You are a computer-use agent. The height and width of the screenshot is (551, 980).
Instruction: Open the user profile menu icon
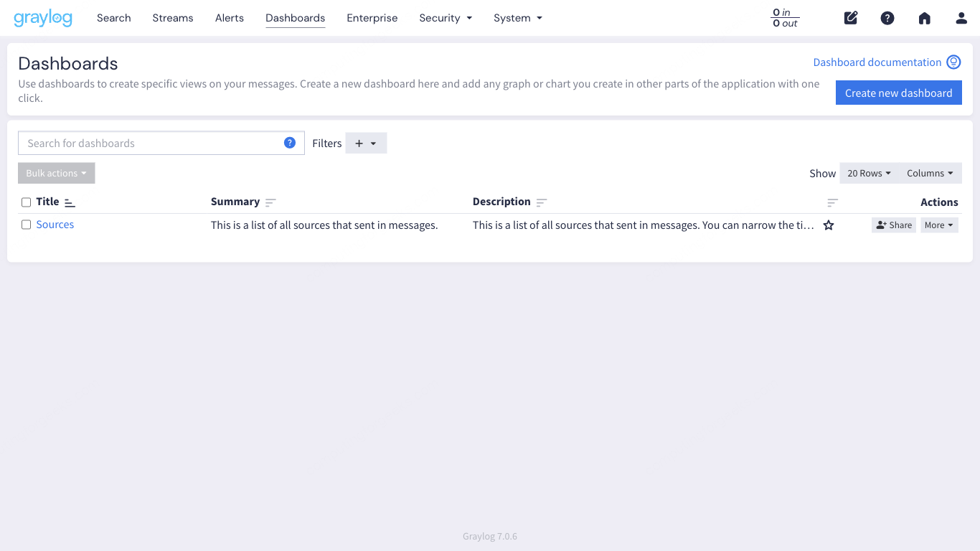coord(961,18)
